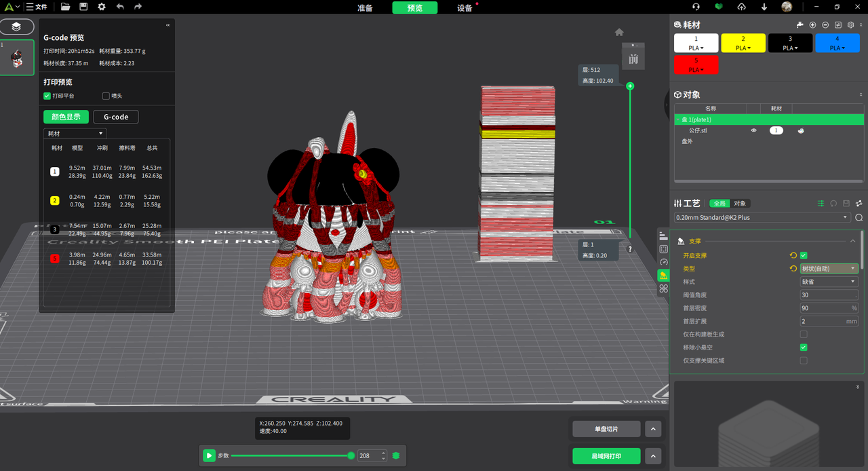Click the paint palette icon for 公仔.stl
The height and width of the screenshot is (471, 868).
(801, 130)
